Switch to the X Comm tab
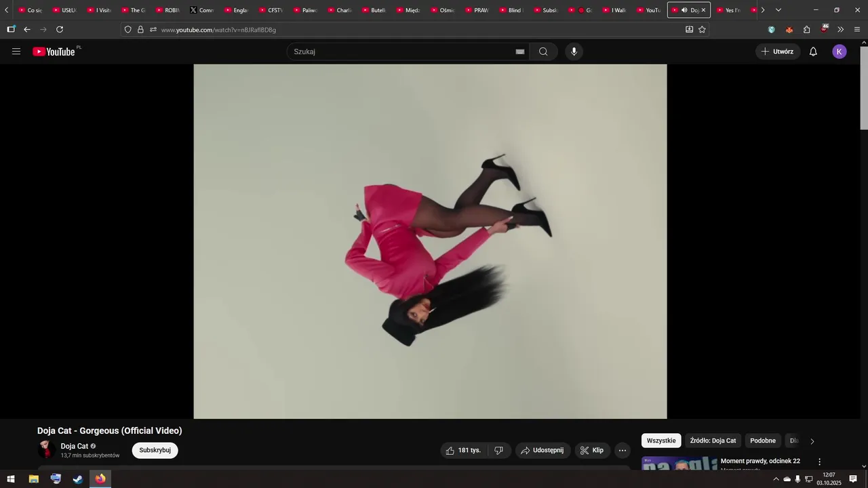This screenshot has height=488, width=868. (x=202, y=10)
